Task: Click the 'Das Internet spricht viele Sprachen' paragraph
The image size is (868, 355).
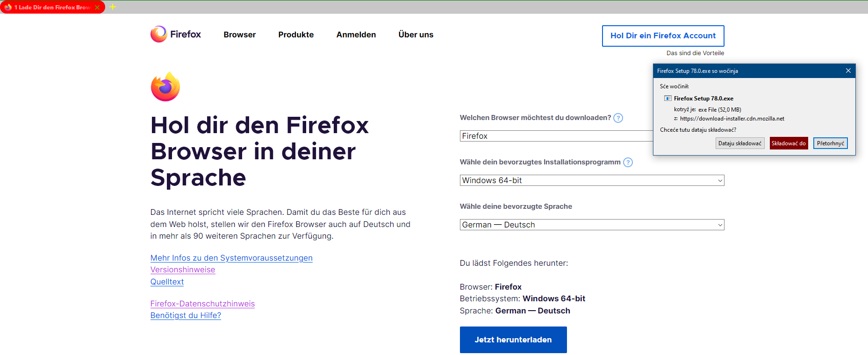Action: pos(280,224)
